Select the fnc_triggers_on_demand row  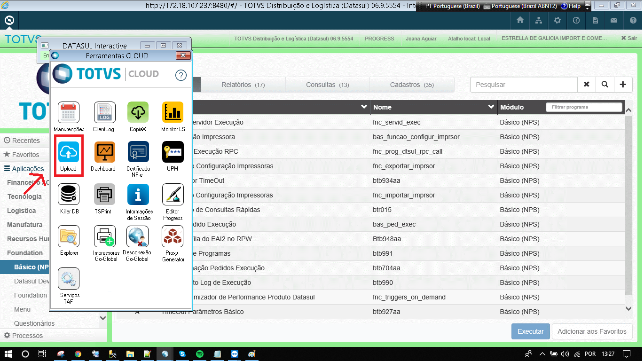371,297
